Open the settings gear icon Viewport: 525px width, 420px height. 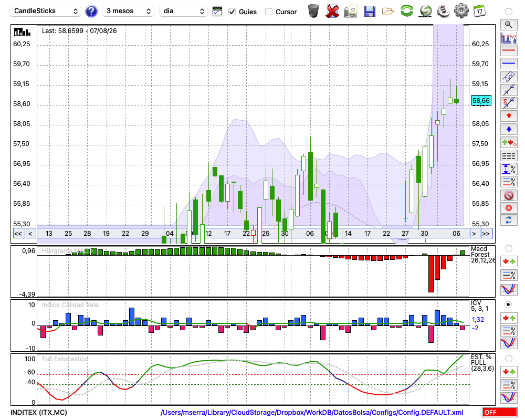pos(461,11)
